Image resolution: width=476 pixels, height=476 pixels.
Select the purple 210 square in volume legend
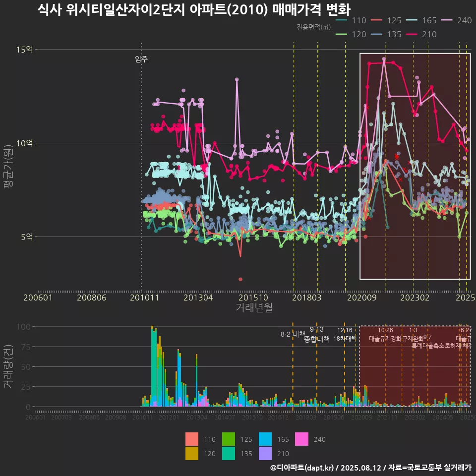(x=265, y=453)
